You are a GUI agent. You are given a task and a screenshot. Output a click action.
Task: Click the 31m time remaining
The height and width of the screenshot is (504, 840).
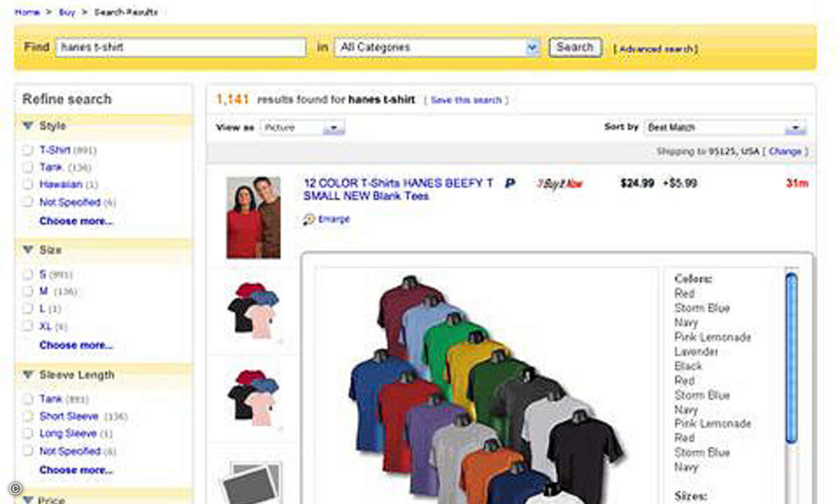tap(797, 183)
